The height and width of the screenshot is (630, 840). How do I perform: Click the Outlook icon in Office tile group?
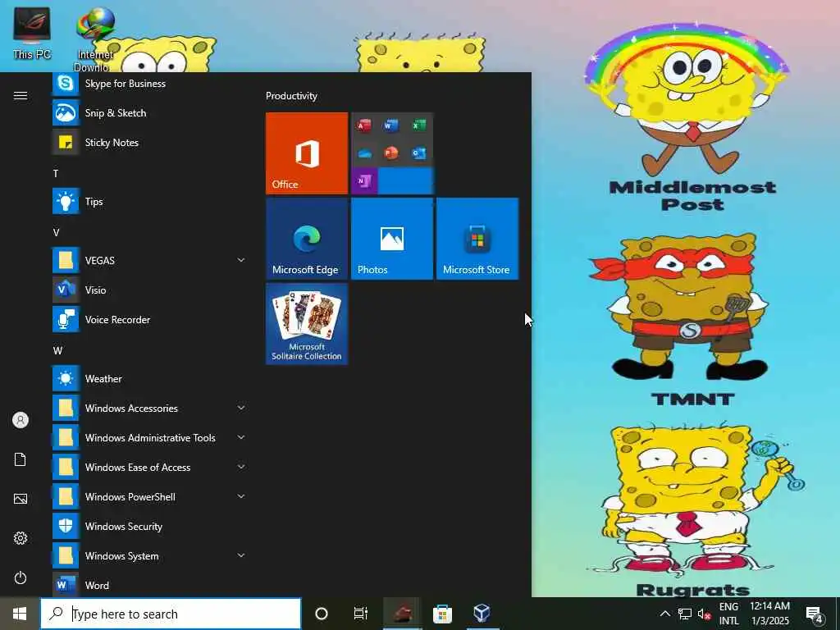point(419,153)
